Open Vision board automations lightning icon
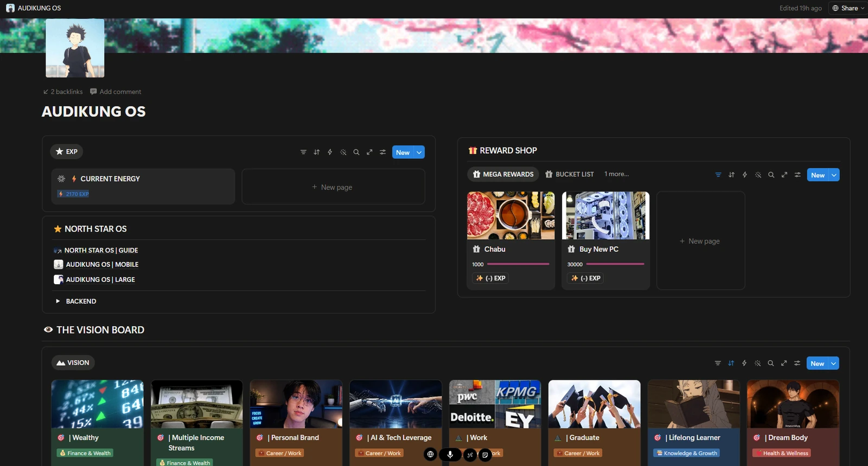Viewport: 868px width, 466px height. (744, 363)
